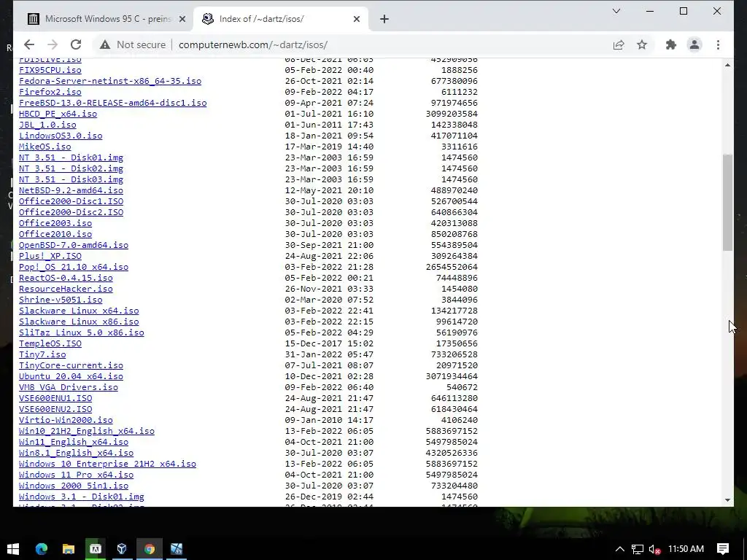Open the last pinned taskbar app
This screenshot has width=747, height=560.
pos(177,549)
